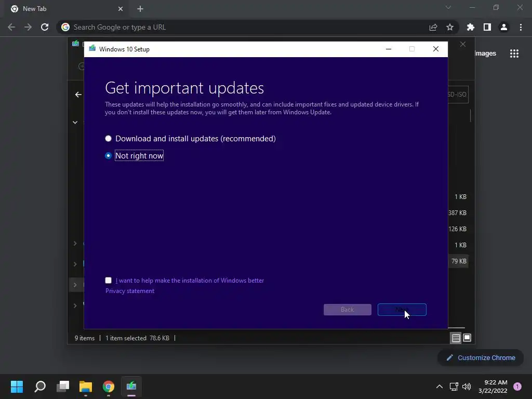
Task: Open File Explorer from taskbar
Action: coord(86,387)
